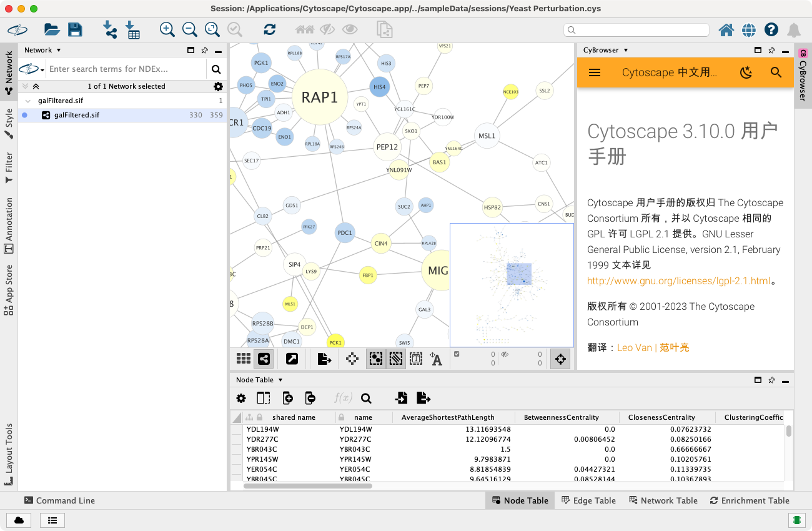Export network to file icon below canvas
This screenshot has width=812, height=531.
click(324, 359)
